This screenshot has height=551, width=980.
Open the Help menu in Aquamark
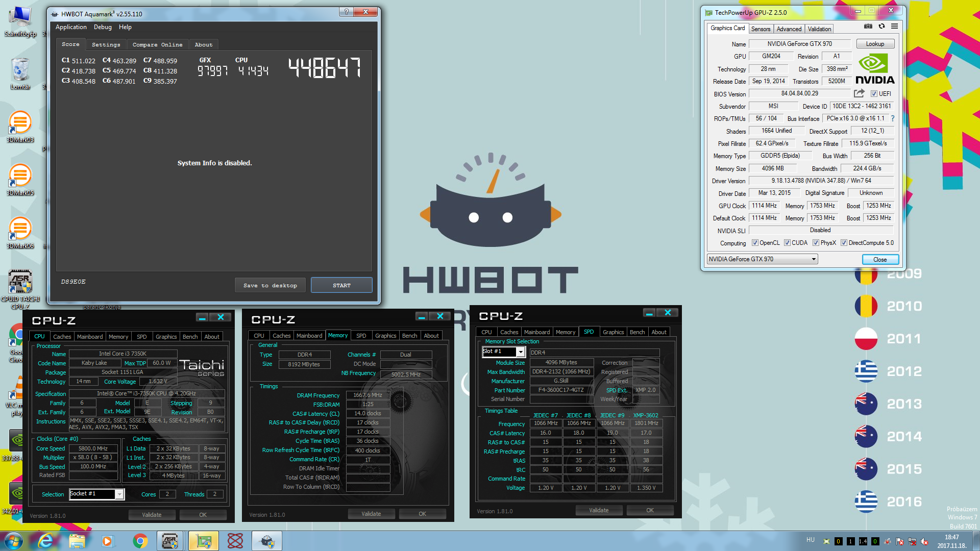tap(125, 27)
